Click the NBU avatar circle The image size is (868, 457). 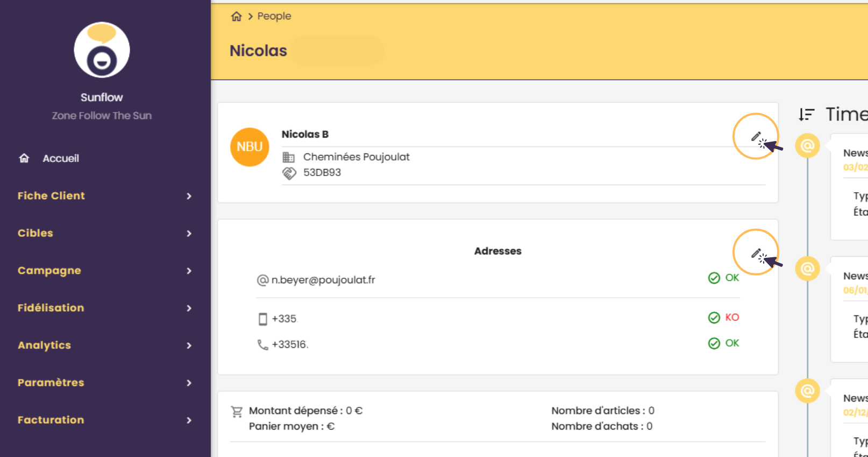[x=250, y=147]
